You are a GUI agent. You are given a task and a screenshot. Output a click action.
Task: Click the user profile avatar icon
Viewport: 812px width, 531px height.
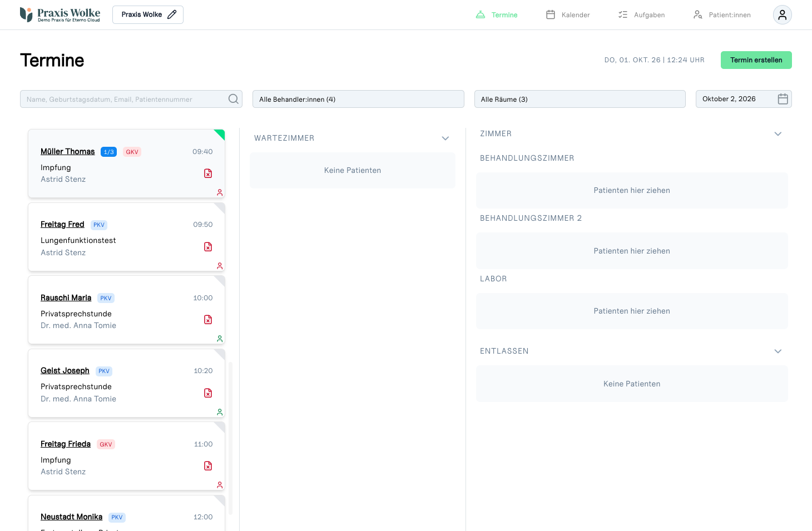(782, 15)
